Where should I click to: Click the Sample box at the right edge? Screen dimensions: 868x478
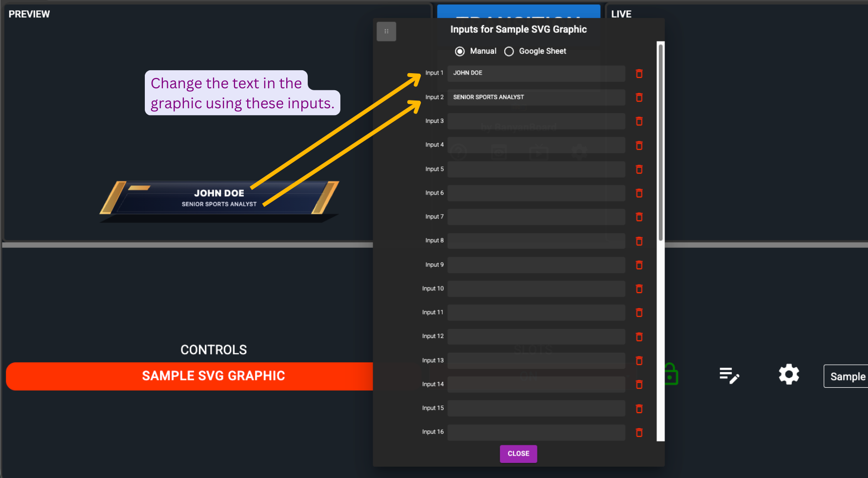click(847, 377)
